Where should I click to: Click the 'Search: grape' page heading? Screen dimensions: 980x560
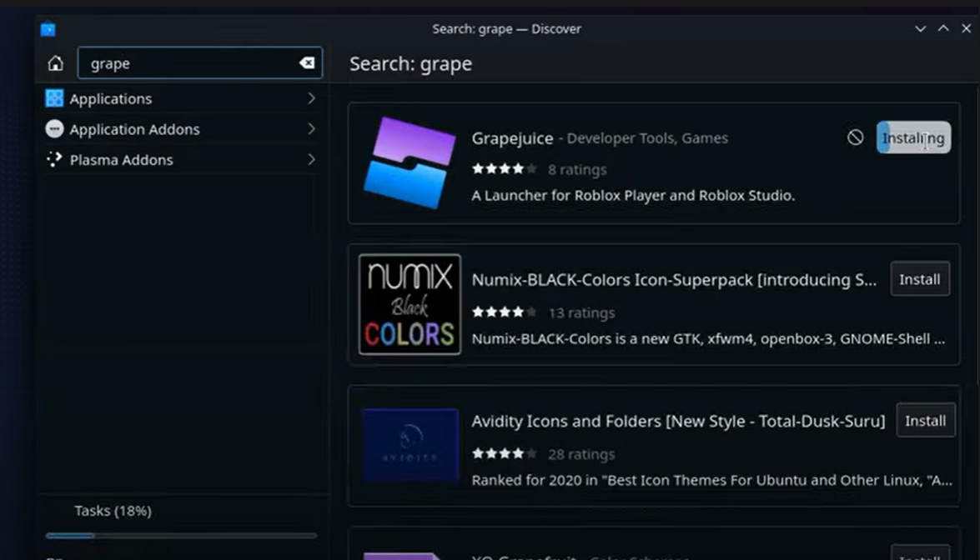coord(410,63)
